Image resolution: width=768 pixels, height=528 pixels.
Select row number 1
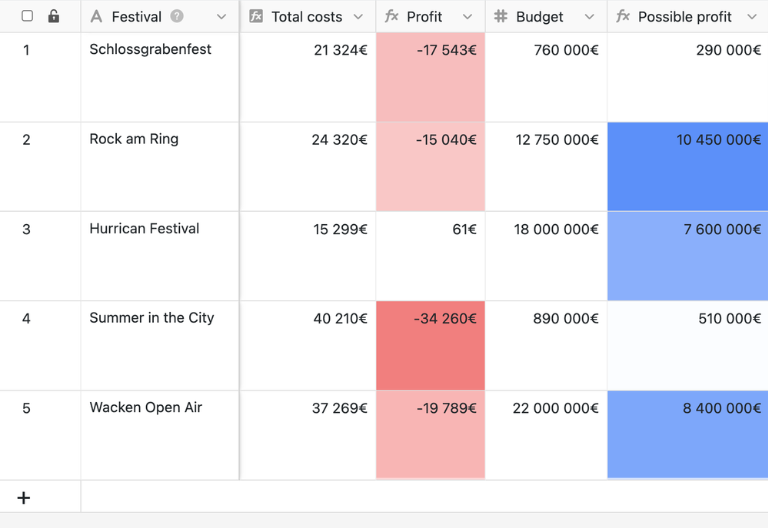(x=26, y=50)
